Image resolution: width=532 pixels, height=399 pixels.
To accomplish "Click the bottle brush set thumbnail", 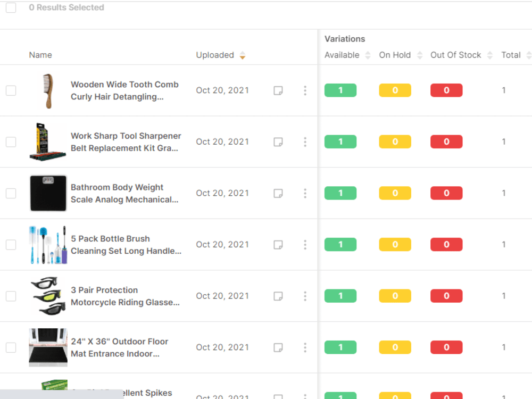I will pos(48,245).
